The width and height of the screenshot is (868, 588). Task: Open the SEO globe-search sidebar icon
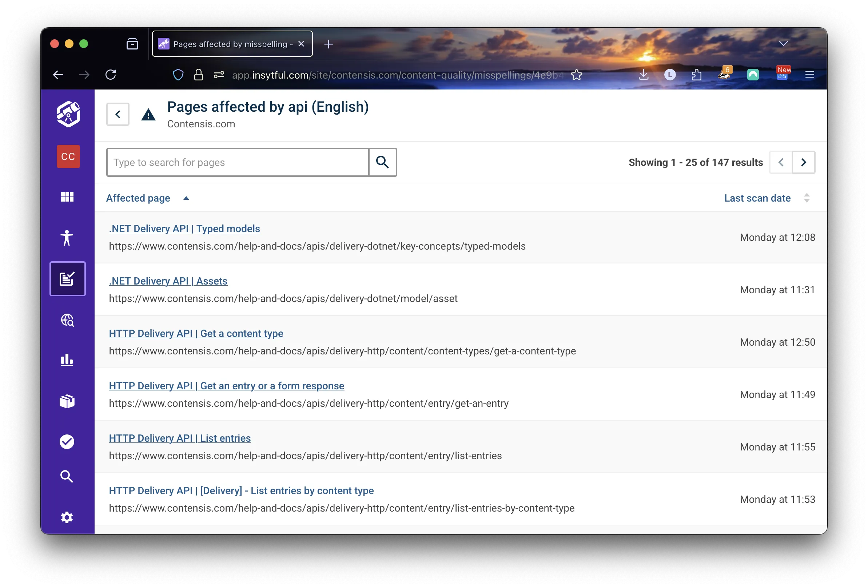(67, 320)
